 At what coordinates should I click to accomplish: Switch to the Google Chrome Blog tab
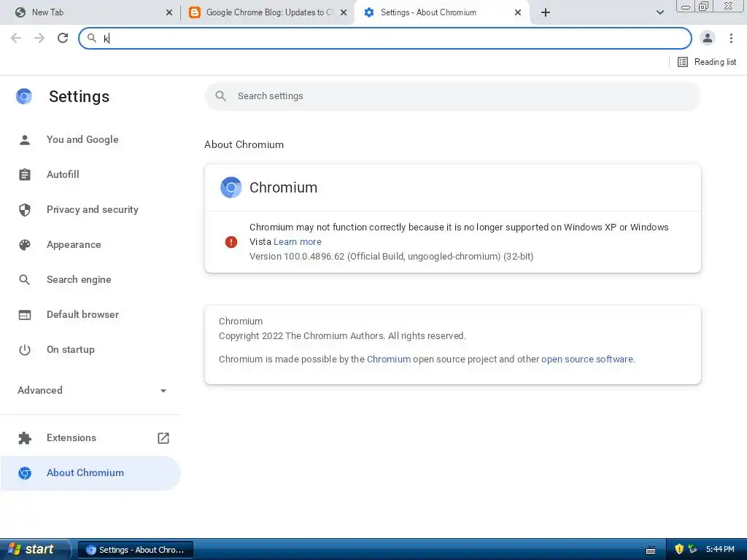tap(268, 12)
